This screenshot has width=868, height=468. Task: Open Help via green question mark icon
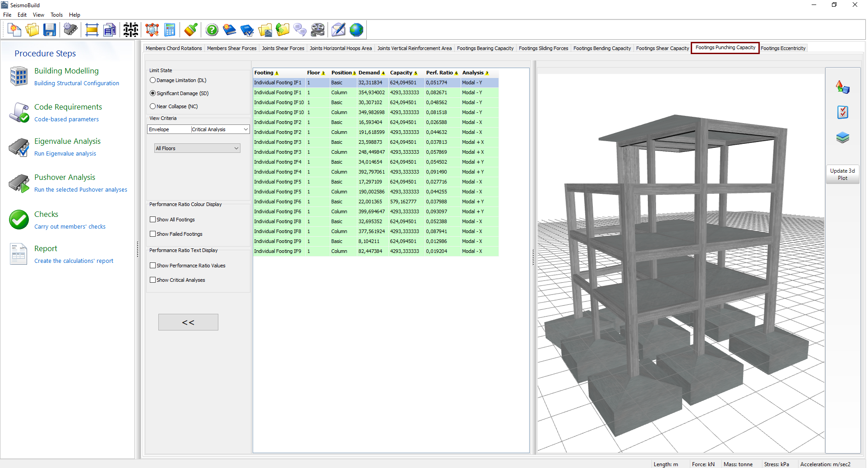[x=212, y=30]
